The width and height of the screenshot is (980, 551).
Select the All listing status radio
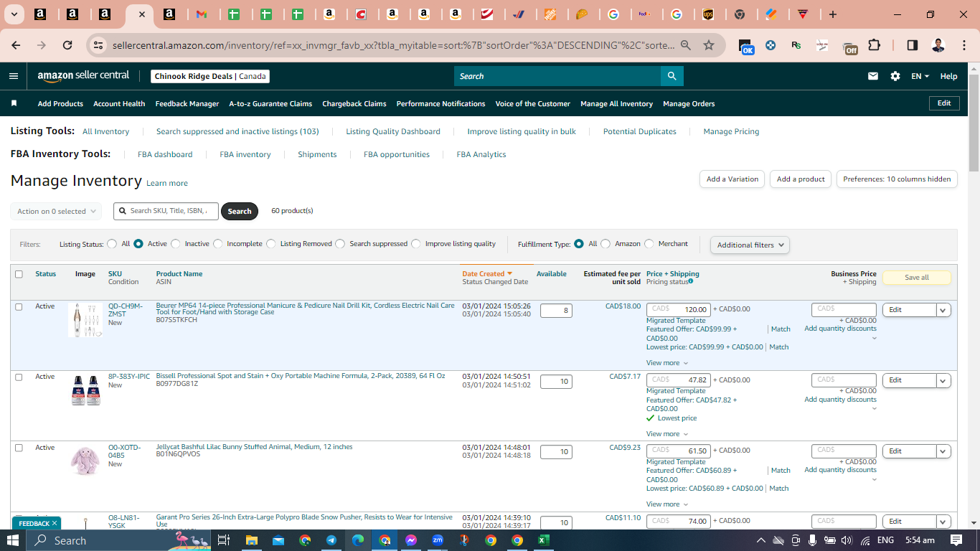pyautogui.click(x=112, y=244)
